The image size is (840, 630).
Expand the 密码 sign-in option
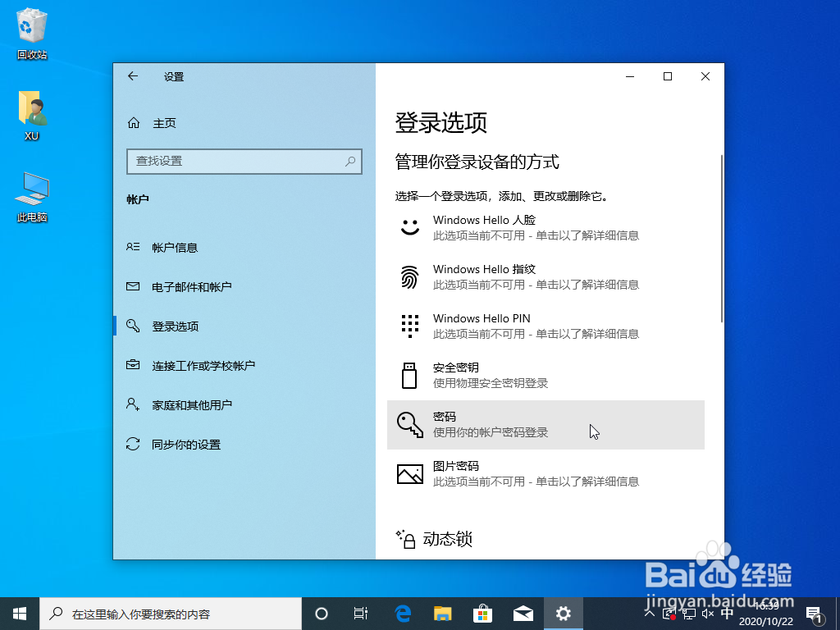[x=546, y=425]
